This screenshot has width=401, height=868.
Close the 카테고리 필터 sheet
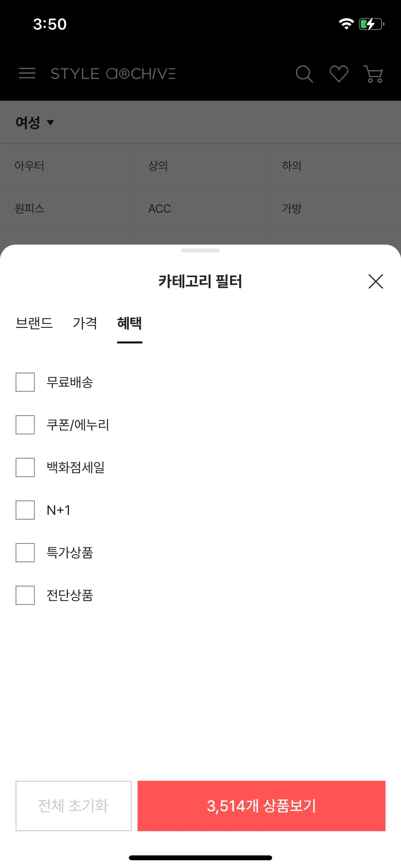click(x=376, y=281)
